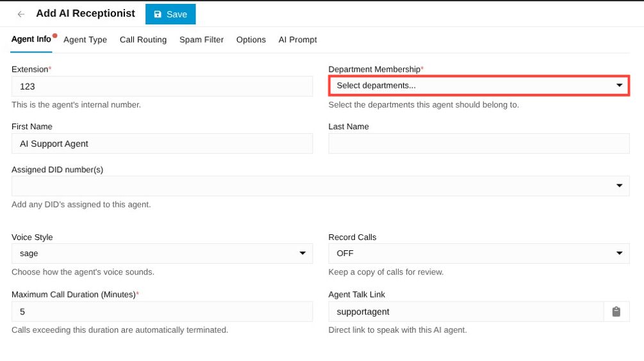
Task: Click the Extension input field
Action: [162, 86]
